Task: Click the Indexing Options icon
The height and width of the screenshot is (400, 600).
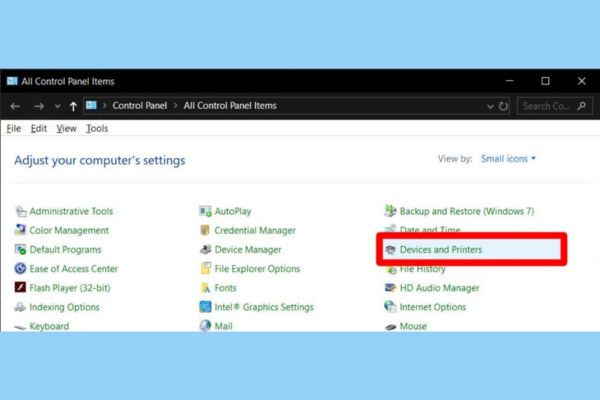Action: [20, 307]
